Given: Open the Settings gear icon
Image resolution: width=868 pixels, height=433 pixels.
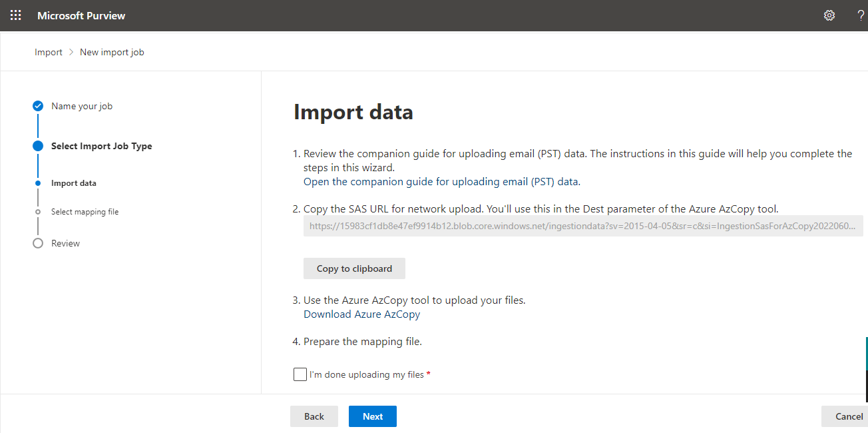Looking at the screenshot, I should [829, 15].
